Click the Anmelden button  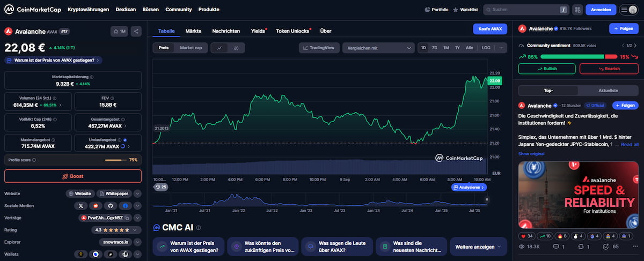point(601,10)
